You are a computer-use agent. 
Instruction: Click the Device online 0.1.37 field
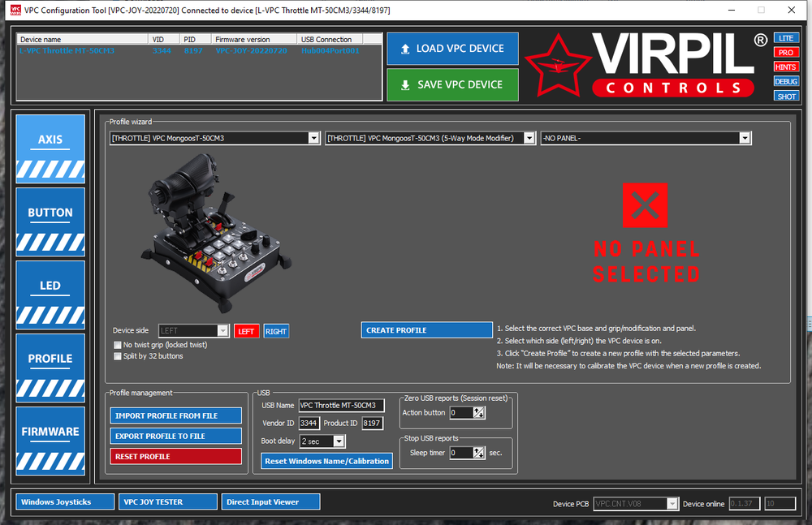[x=744, y=503]
